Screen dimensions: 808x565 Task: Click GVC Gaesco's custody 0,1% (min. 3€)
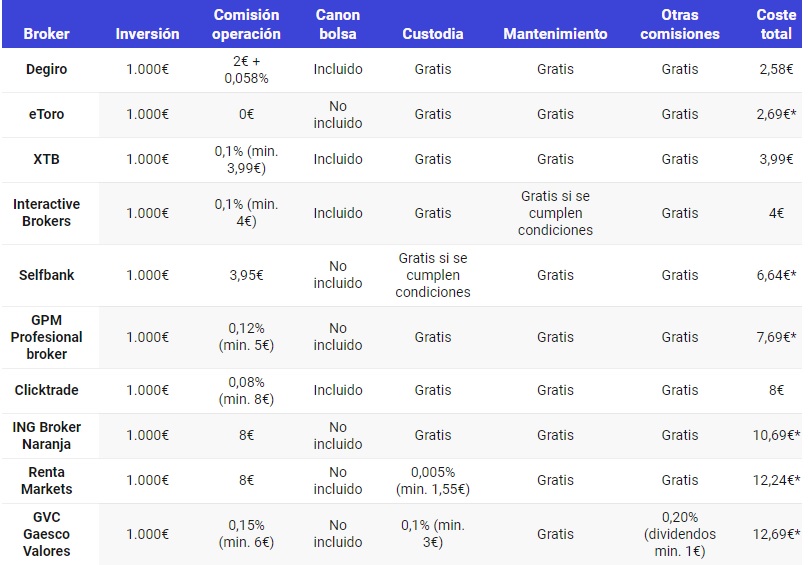click(433, 534)
